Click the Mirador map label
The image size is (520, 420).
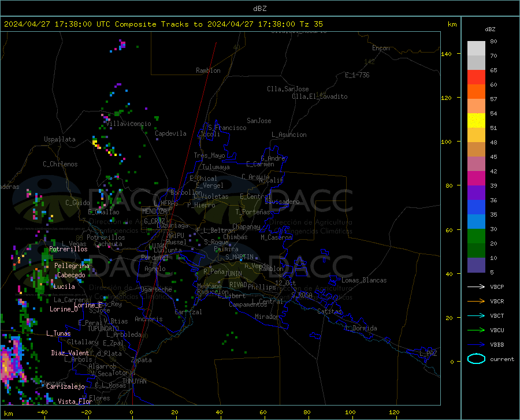267,317
